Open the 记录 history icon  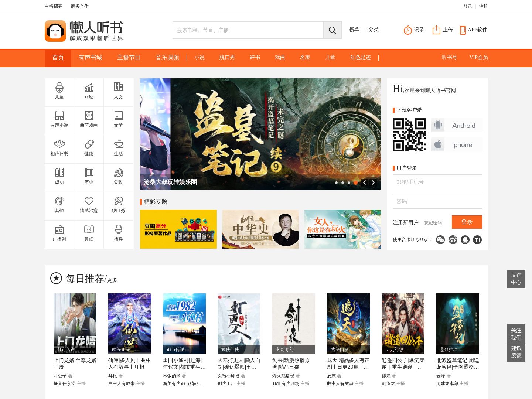(x=407, y=30)
